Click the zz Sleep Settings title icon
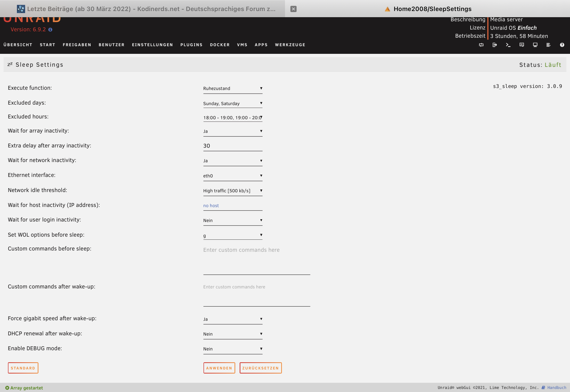This screenshot has width=570, height=392. 10,64
